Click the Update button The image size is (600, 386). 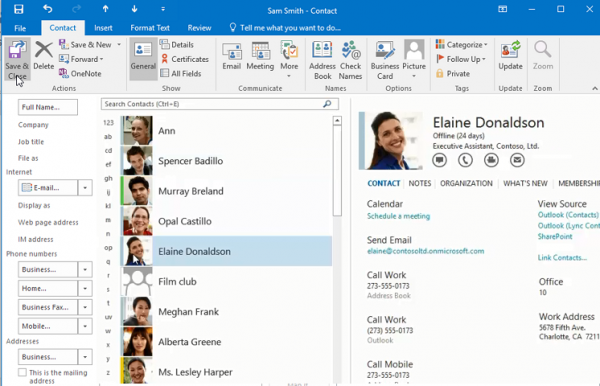510,56
